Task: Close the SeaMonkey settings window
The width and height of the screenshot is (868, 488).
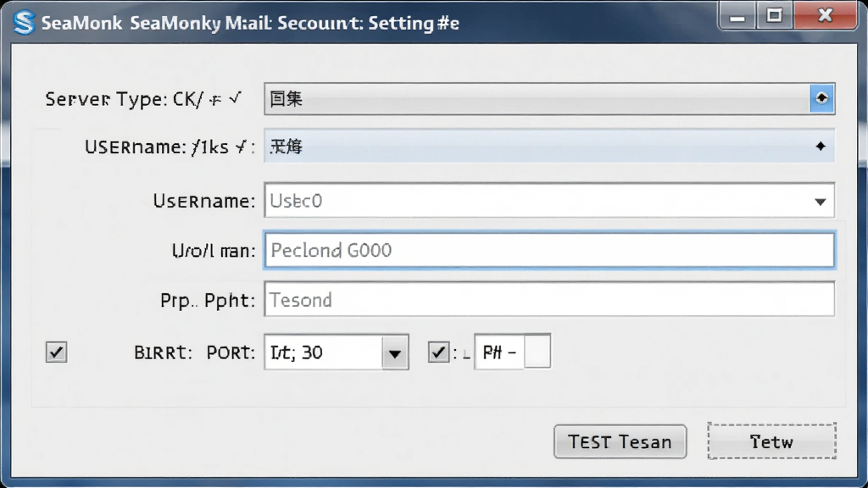Action: (x=826, y=15)
